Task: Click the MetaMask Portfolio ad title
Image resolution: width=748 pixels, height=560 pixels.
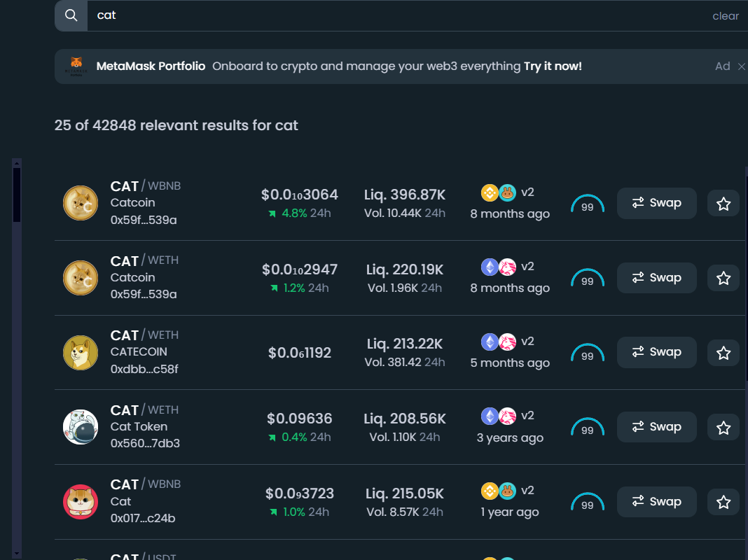Action: coord(151,66)
